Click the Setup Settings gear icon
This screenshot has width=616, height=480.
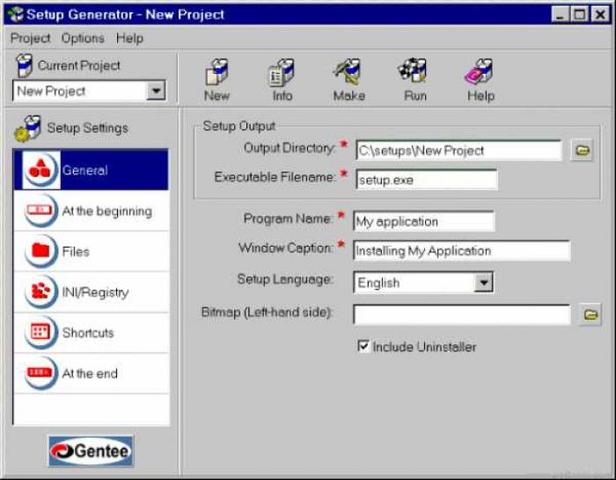point(28,128)
